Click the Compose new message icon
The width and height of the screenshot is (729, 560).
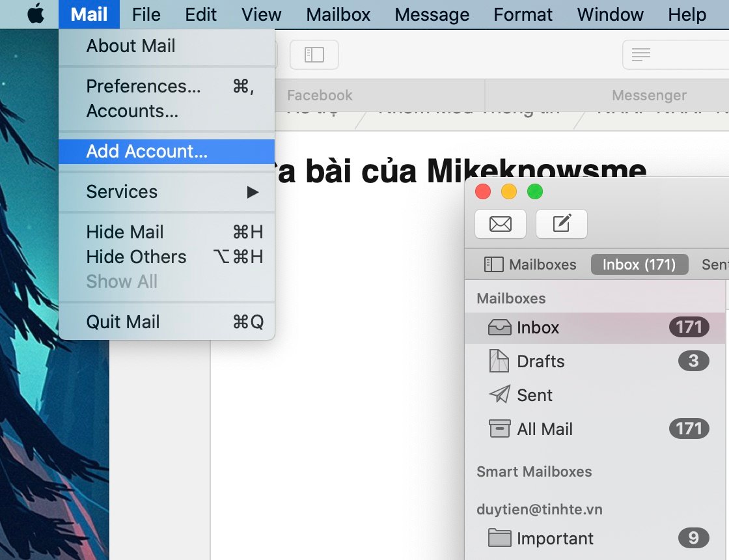pyautogui.click(x=561, y=224)
